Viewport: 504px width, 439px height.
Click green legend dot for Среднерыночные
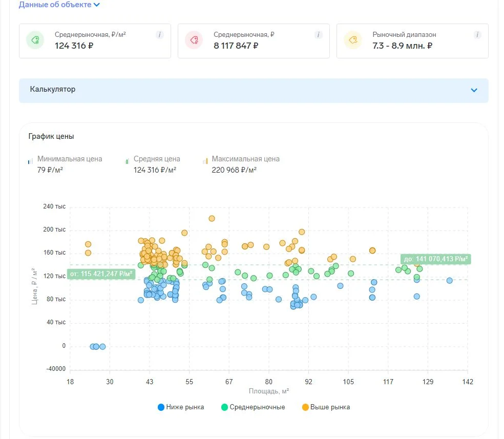pyautogui.click(x=225, y=407)
